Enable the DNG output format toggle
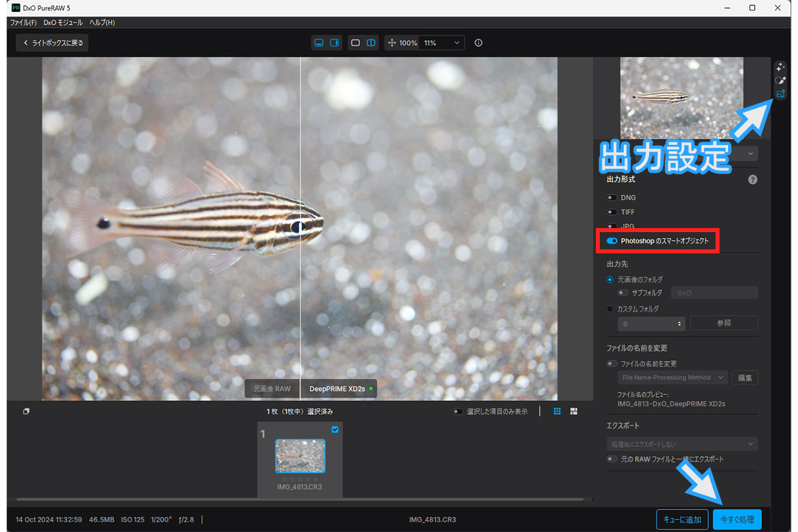 pos(612,198)
